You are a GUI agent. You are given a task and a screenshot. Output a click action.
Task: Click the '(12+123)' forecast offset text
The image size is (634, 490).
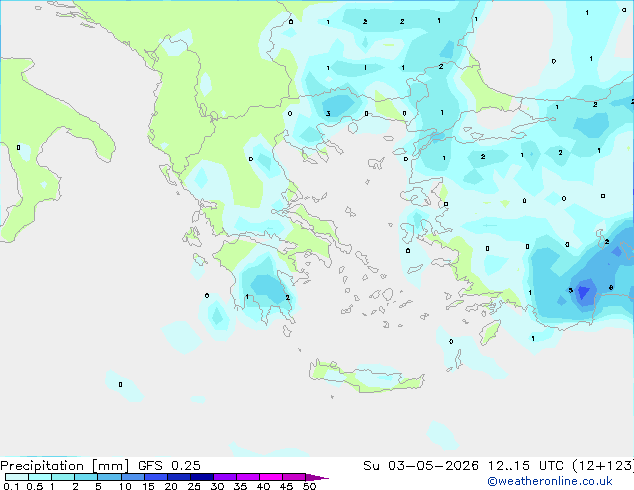coord(603,466)
